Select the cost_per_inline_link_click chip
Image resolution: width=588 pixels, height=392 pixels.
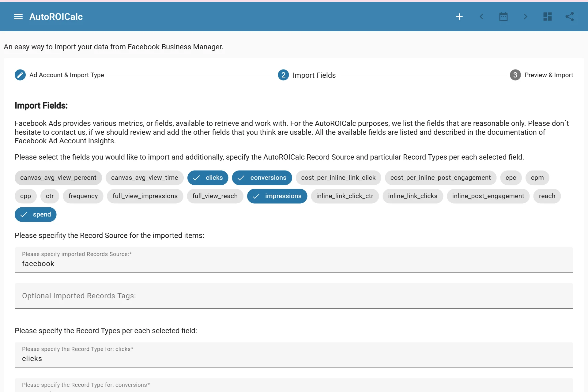tap(338, 178)
